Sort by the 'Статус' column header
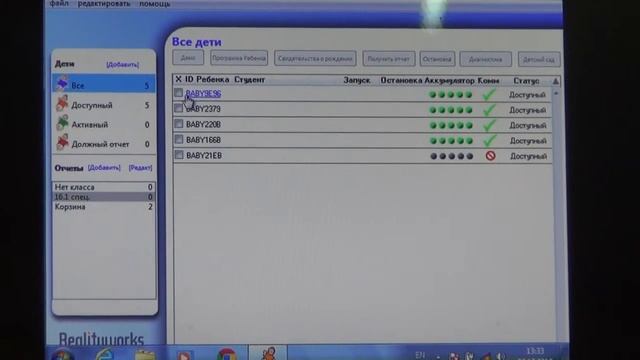 [526, 81]
